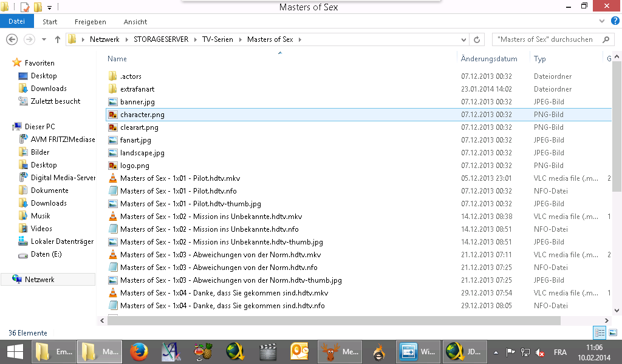The height and width of the screenshot is (364, 622).
Task: Sort by the Änderungsdatum column header
Action: click(x=489, y=59)
